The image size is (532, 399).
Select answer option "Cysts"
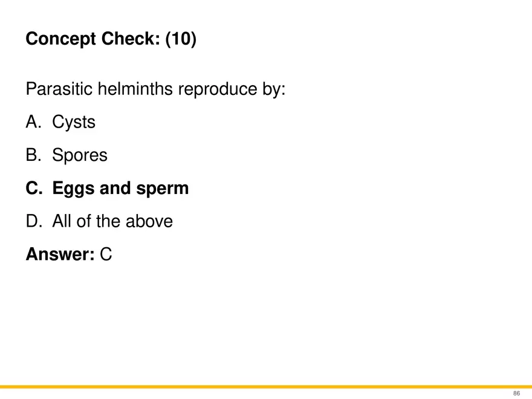pos(74,123)
